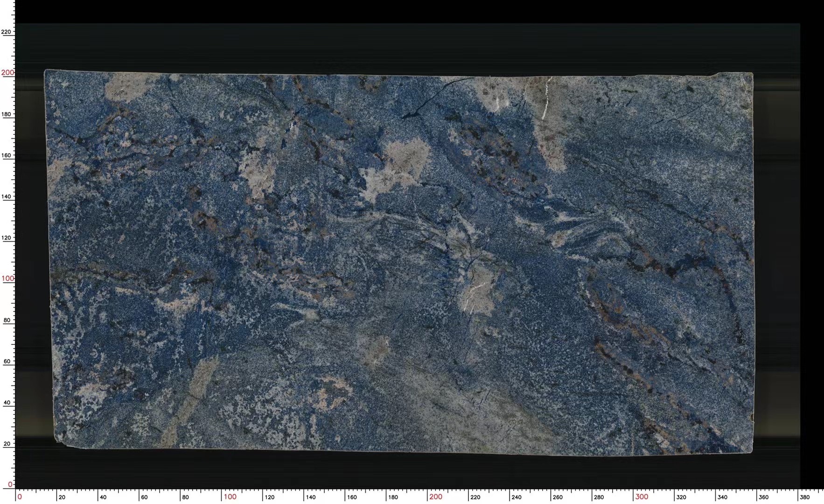The height and width of the screenshot is (504, 824).
Task: Click the 140 mark on vertical ruler
Action: point(6,196)
